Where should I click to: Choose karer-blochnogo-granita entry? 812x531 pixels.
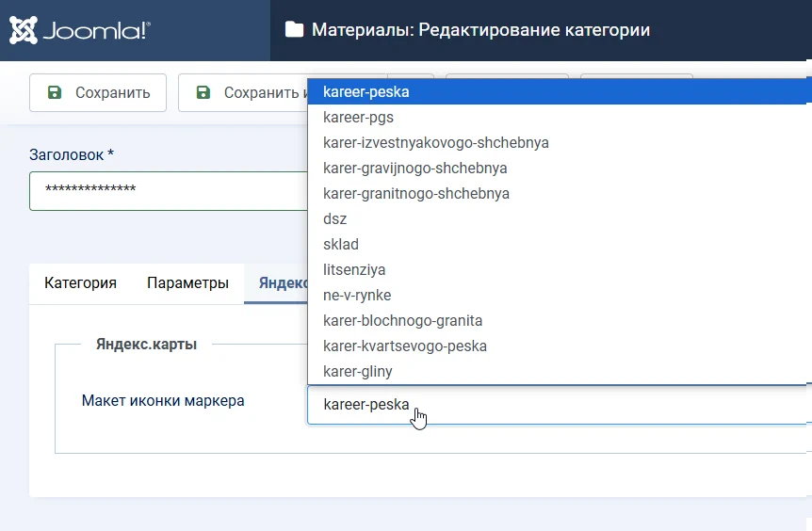[560, 320]
